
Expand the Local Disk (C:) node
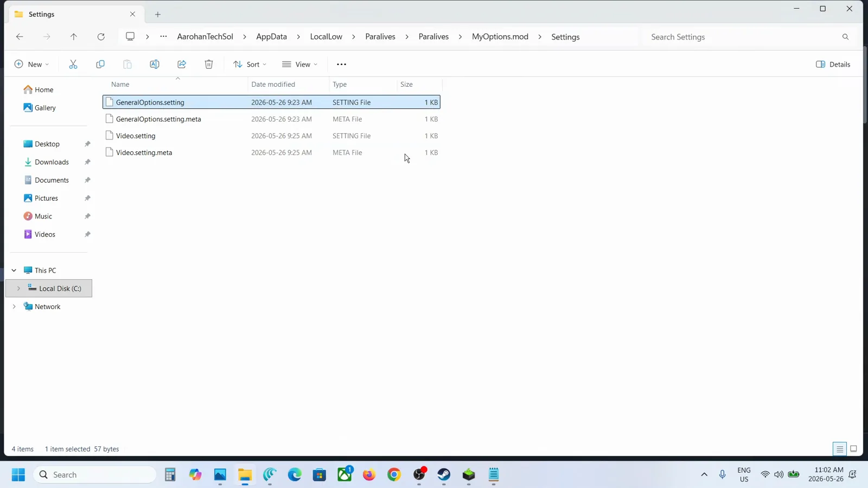(x=18, y=288)
